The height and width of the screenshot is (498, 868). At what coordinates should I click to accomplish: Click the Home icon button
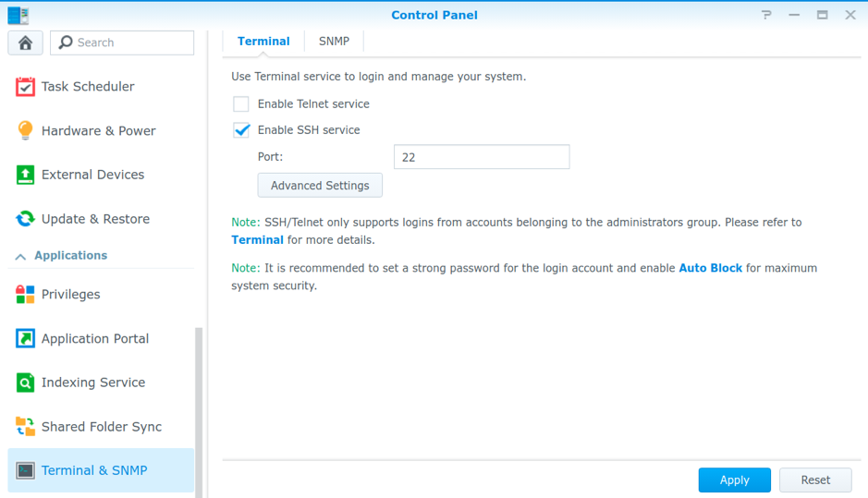25,43
